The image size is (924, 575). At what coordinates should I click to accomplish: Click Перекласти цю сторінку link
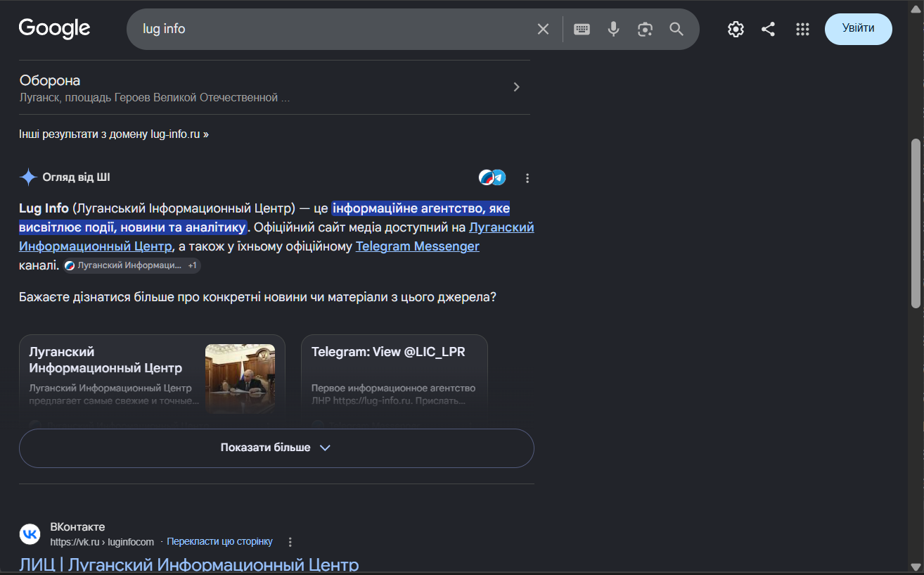click(x=219, y=541)
